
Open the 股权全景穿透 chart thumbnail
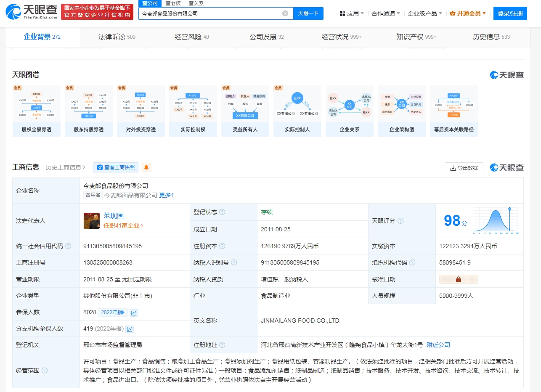coord(37,111)
